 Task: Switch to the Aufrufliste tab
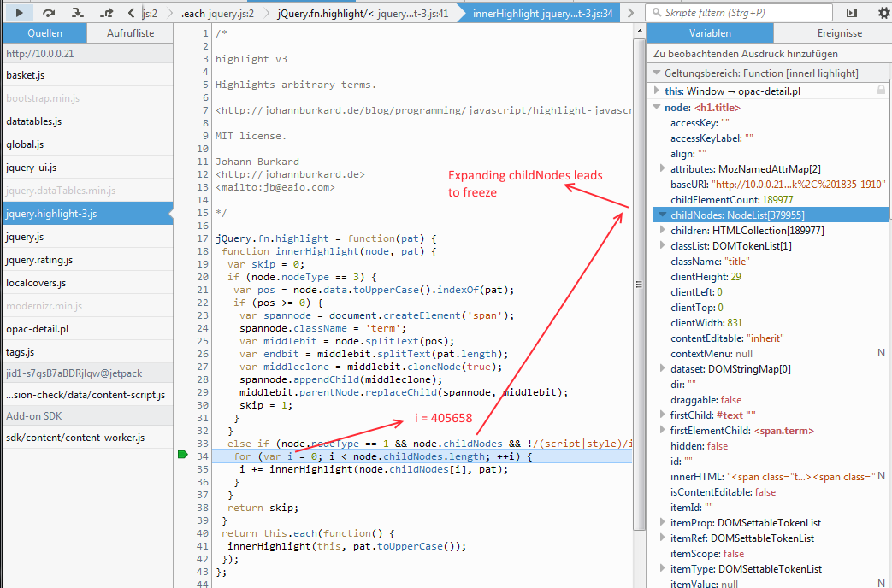(x=130, y=33)
